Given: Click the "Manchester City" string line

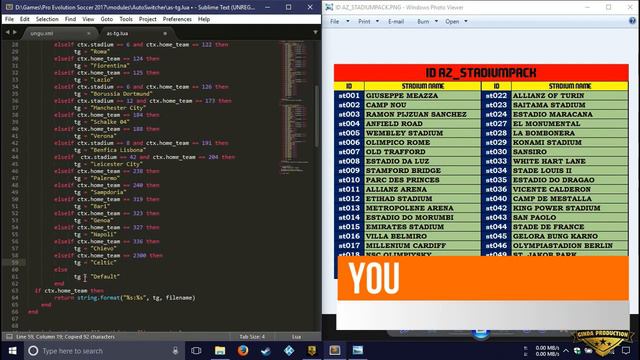Looking at the screenshot, I should pyautogui.click(x=110, y=108).
